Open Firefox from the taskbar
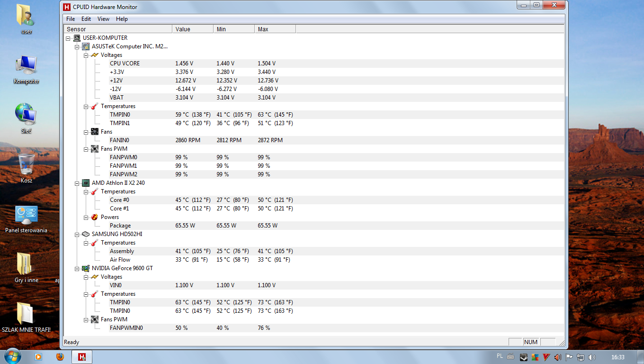This screenshot has height=364, width=644. (x=60, y=356)
